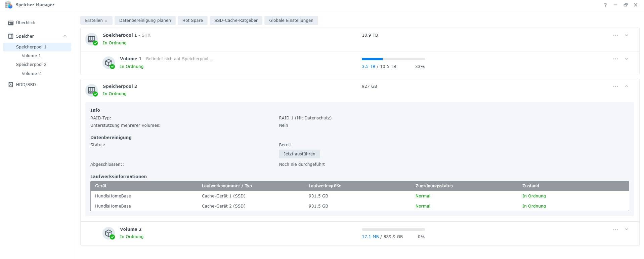Click the Globale Einstellungen button

pyautogui.click(x=291, y=21)
